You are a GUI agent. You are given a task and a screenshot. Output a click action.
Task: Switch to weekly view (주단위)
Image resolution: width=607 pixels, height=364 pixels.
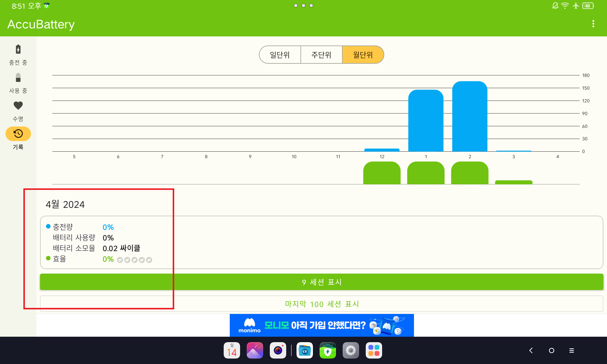pyautogui.click(x=321, y=55)
